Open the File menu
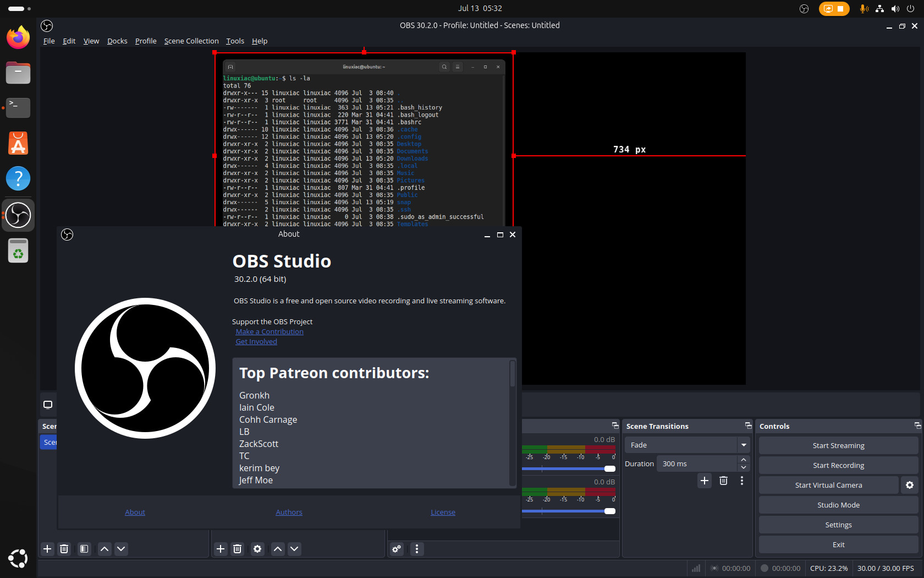 (49, 41)
